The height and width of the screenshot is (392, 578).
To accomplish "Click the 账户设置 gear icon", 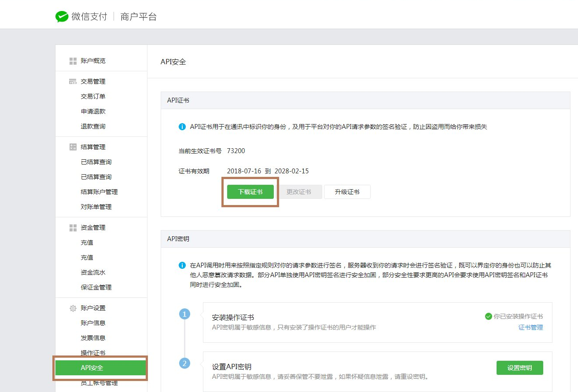I will pos(73,308).
